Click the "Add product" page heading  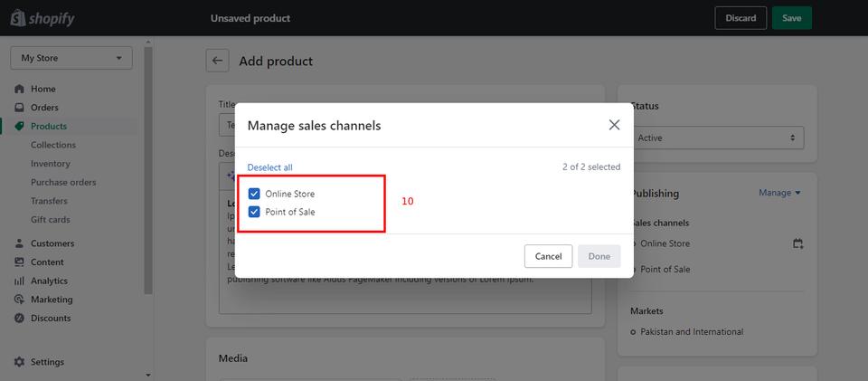[276, 61]
